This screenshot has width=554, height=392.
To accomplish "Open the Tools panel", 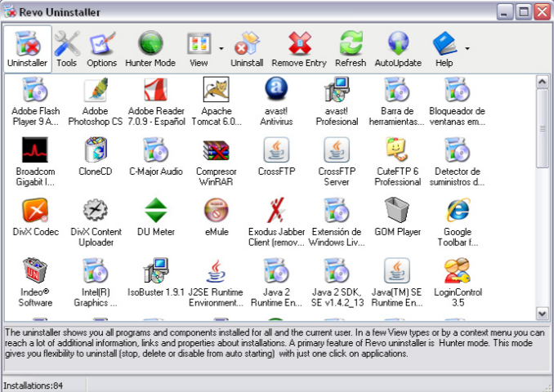I will click(x=67, y=49).
